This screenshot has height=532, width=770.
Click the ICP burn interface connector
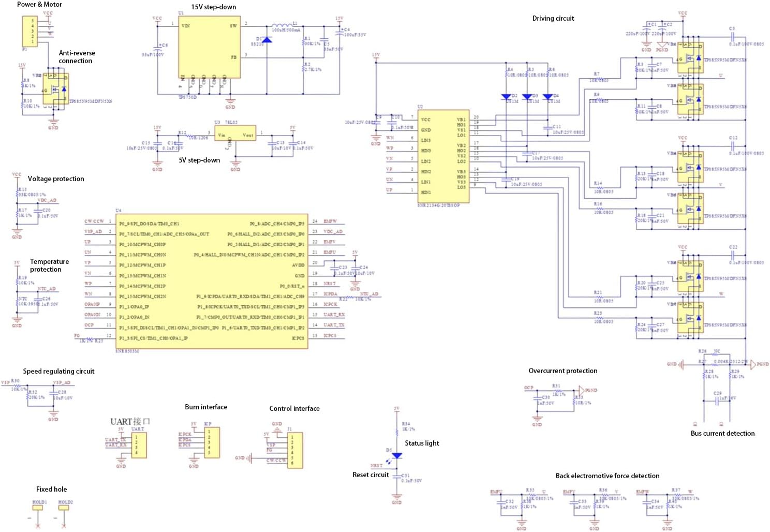click(212, 442)
